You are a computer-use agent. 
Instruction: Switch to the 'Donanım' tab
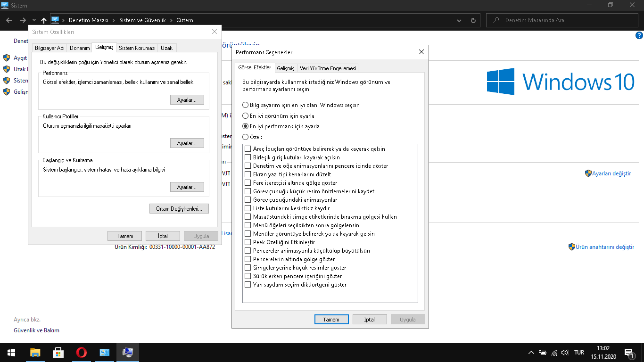pyautogui.click(x=80, y=48)
